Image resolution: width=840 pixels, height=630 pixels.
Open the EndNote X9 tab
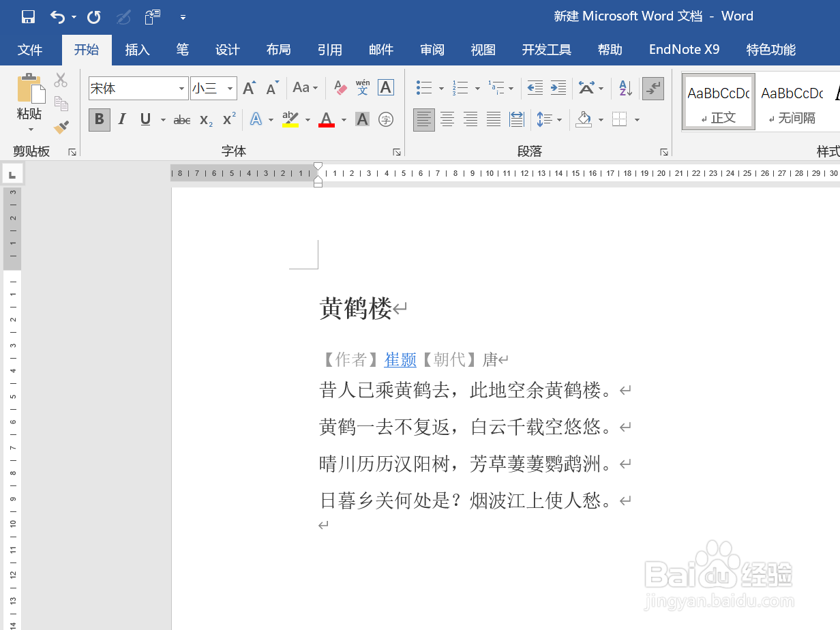[685, 50]
